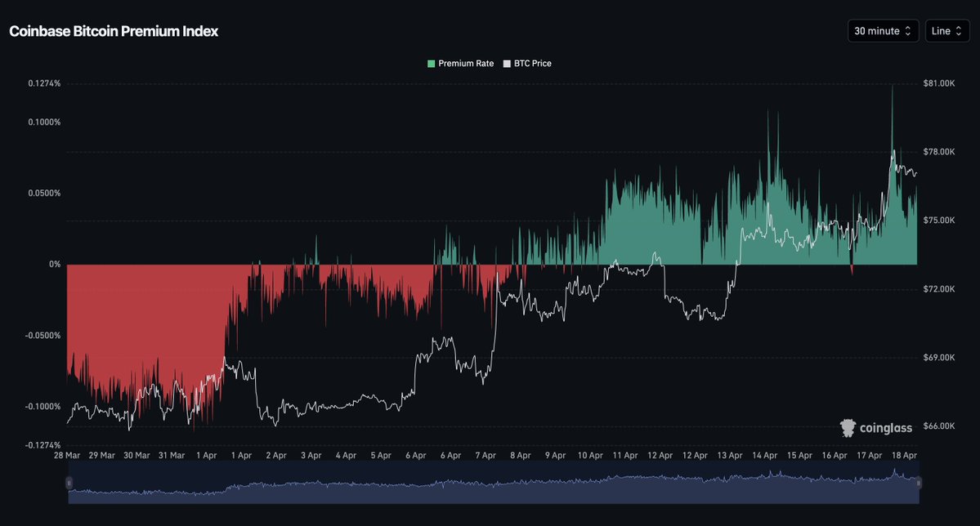
Task: Click the middle of the range navigator track
Action: tap(493, 482)
